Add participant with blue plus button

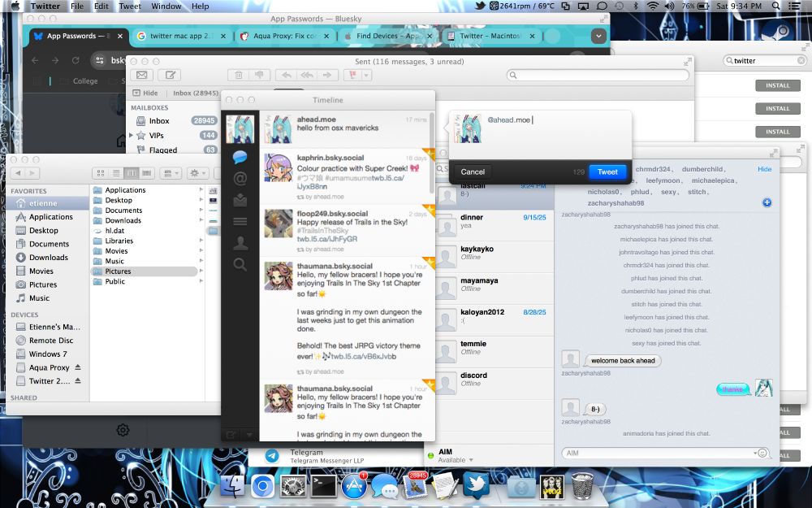coord(767,202)
